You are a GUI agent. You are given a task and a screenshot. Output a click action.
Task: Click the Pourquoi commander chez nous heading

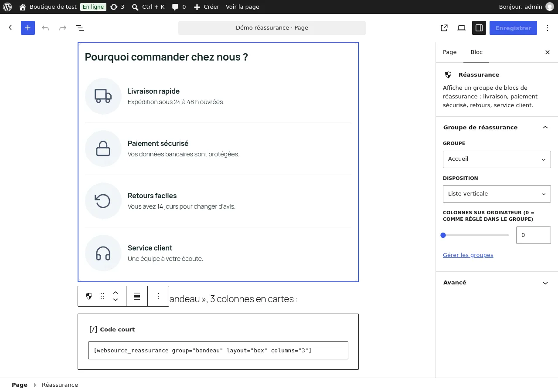point(166,57)
